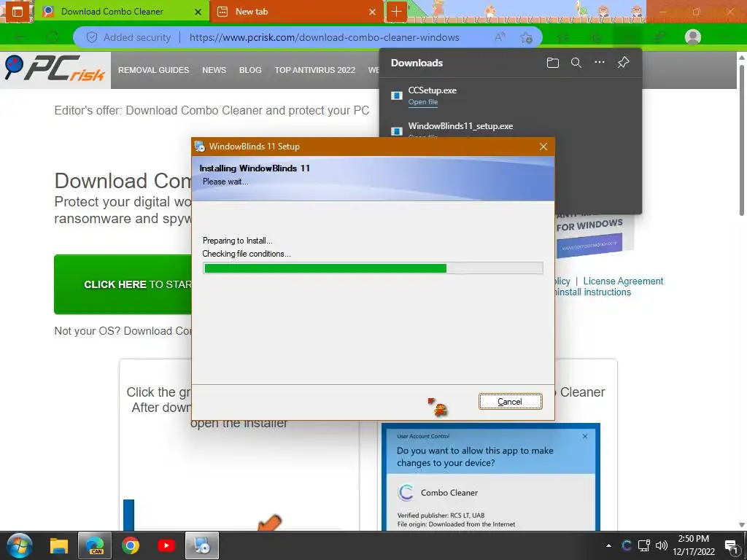747x560 pixels.
Task: Open REMOVAL GUIDES menu
Action: [x=153, y=70]
